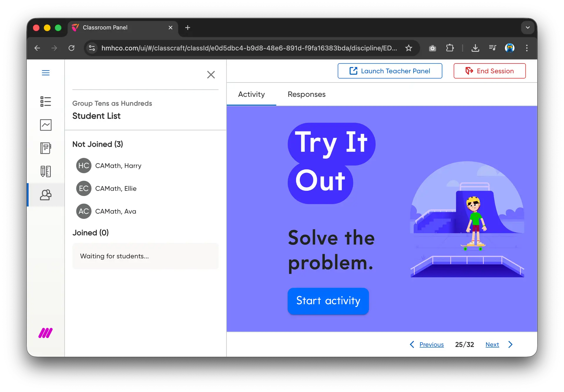The image size is (564, 392).
Task: Click the pink striped logo icon
Action: click(x=46, y=333)
